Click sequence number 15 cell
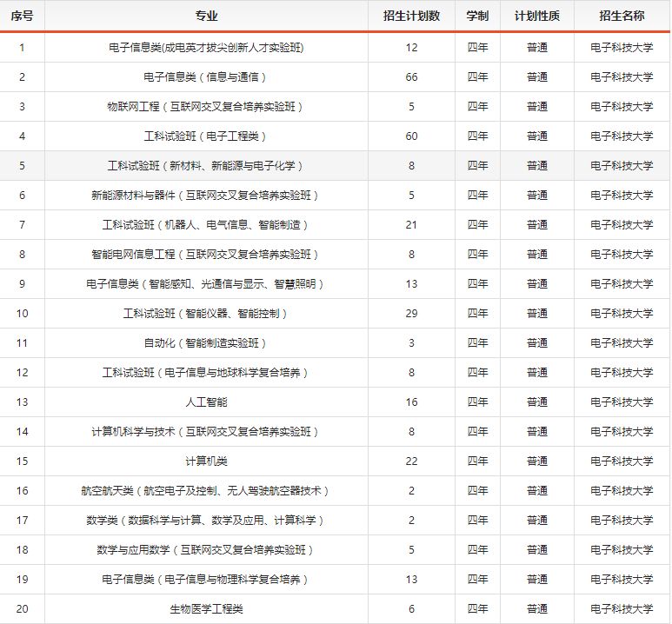Screen dimensions: 672x624 pos(22,461)
